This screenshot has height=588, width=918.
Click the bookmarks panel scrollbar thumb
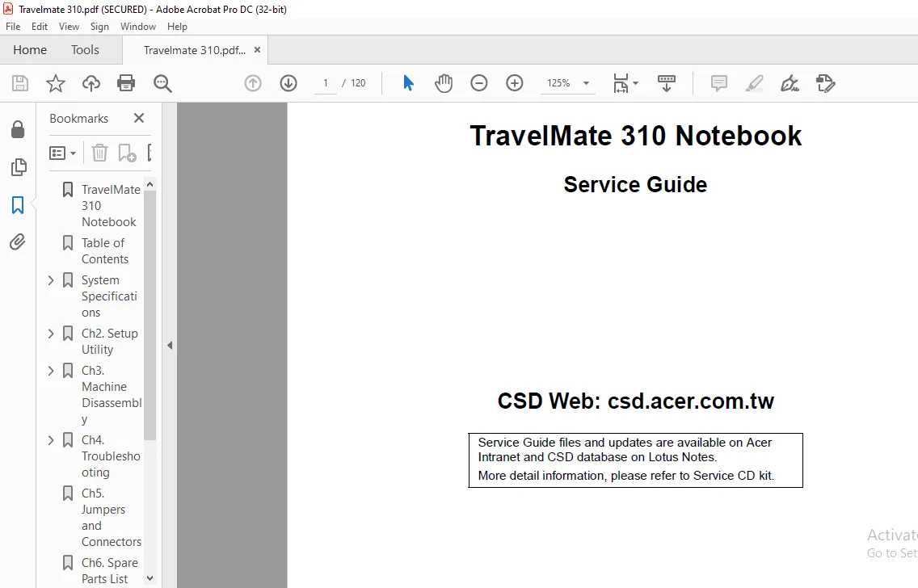(x=149, y=315)
